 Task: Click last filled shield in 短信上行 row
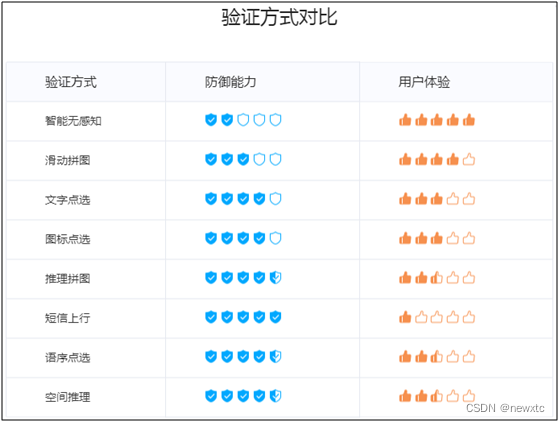(x=275, y=317)
